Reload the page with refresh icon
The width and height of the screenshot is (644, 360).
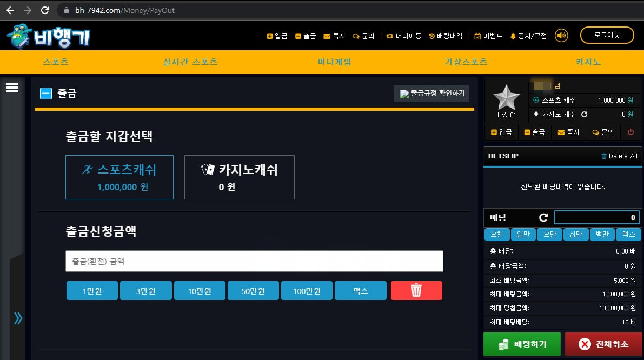(x=45, y=10)
